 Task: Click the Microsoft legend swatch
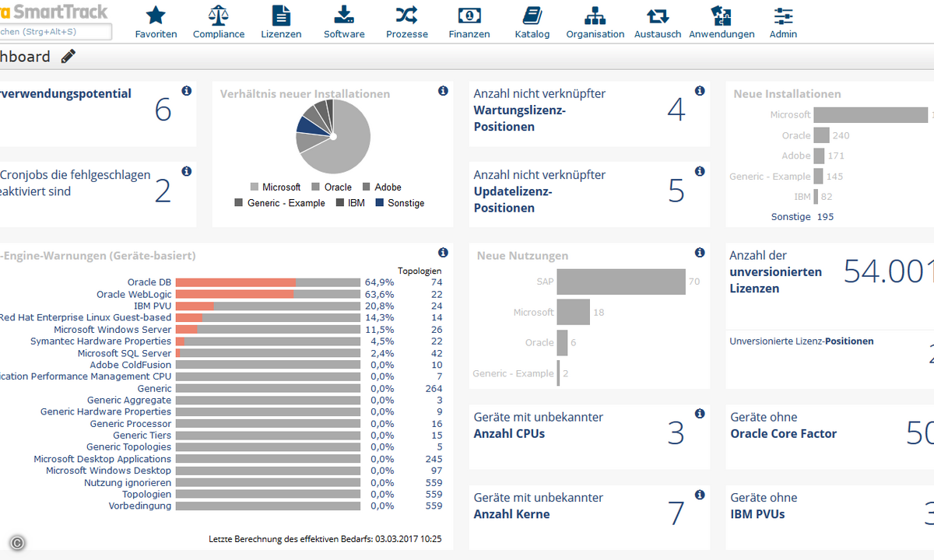[254, 187]
